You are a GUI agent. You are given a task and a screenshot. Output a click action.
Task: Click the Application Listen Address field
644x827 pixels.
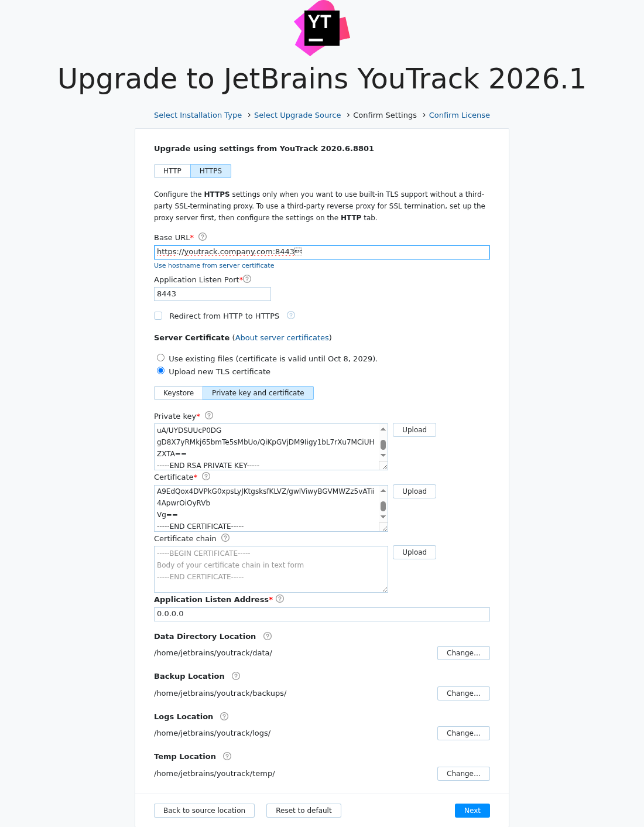click(x=321, y=614)
